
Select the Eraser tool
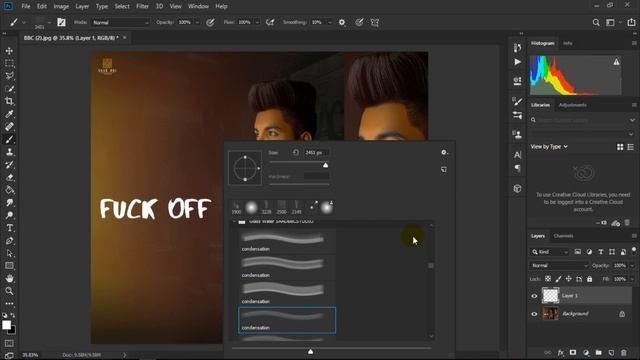[x=9, y=177]
